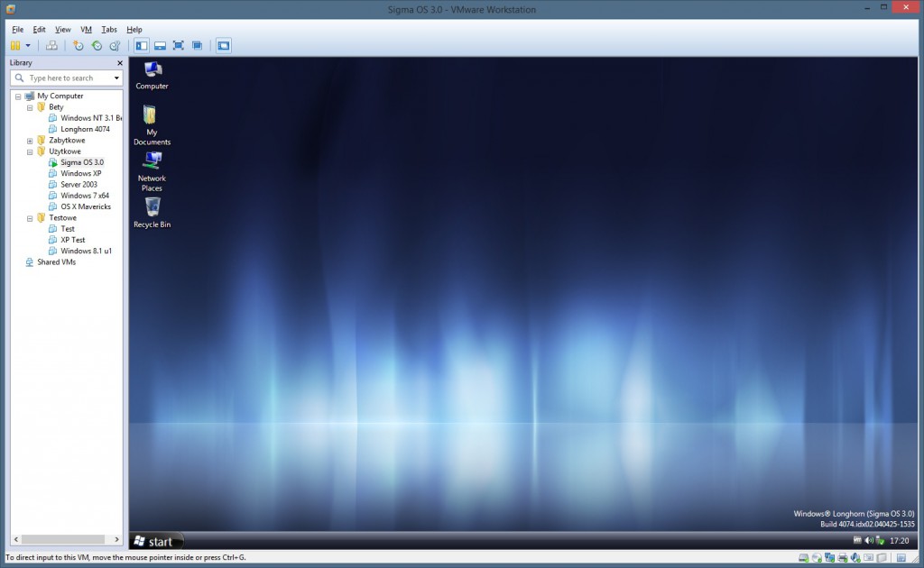This screenshot has width=924, height=568.
Task: Expand the Zabytkowe folder
Action: click(x=30, y=141)
